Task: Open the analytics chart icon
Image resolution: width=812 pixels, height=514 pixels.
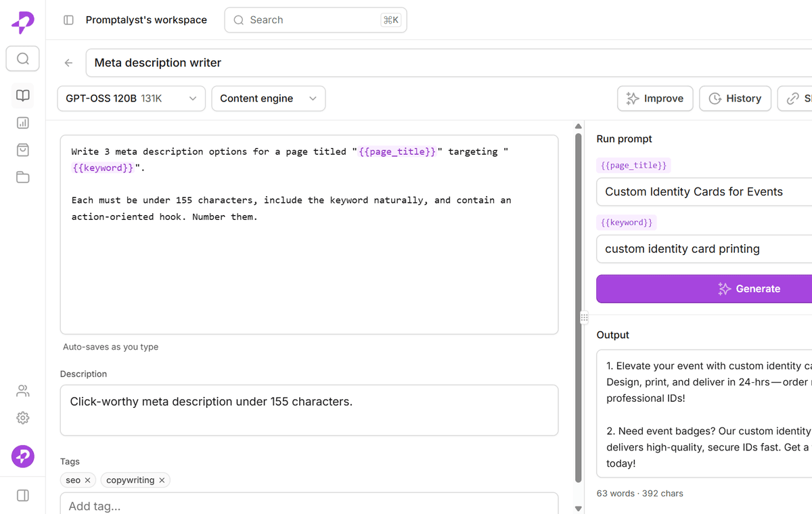Action: click(x=23, y=123)
